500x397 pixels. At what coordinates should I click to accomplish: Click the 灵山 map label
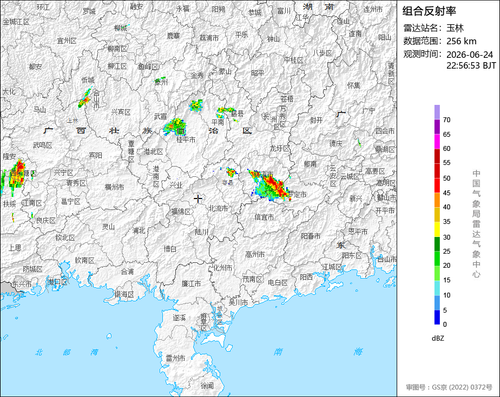pos(108,227)
